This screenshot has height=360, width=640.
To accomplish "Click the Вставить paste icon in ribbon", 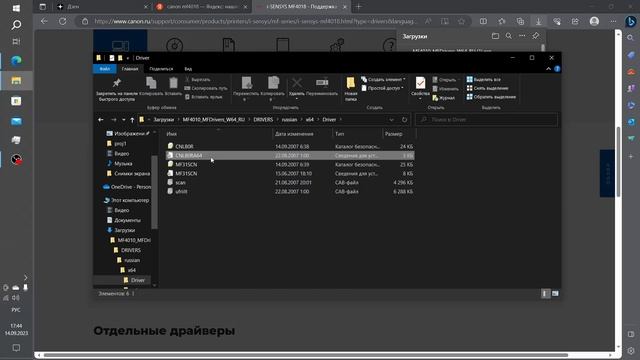I will [173, 87].
